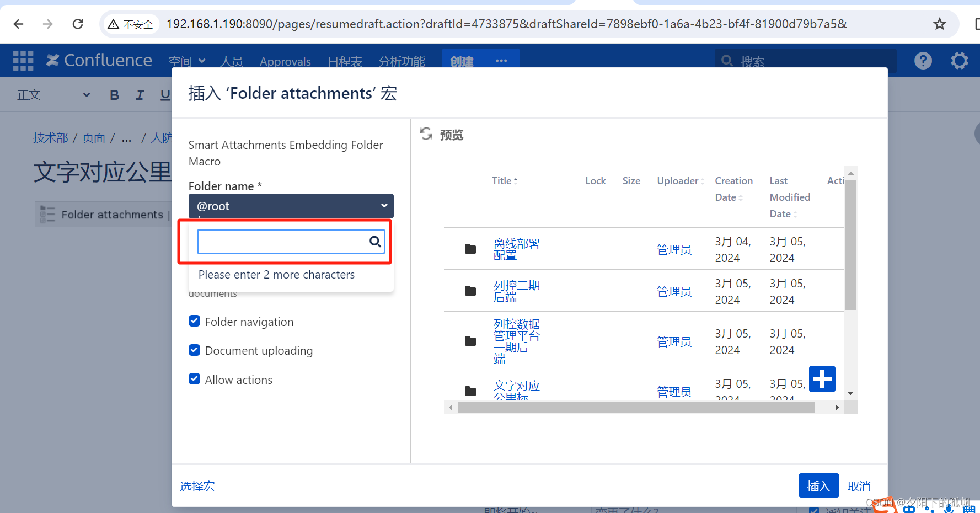Click the browser address bar URL

click(506, 24)
